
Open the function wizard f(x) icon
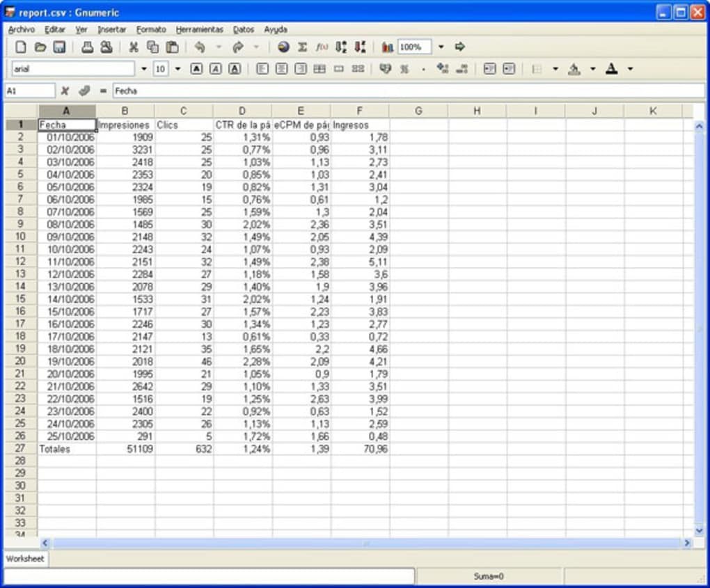pyautogui.click(x=322, y=47)
